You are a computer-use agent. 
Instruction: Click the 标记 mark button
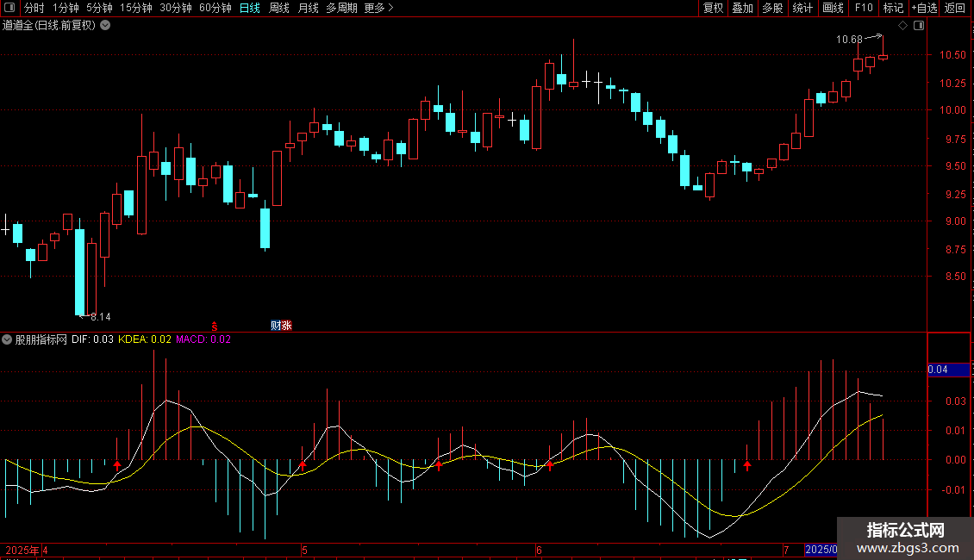click(893, 8)
